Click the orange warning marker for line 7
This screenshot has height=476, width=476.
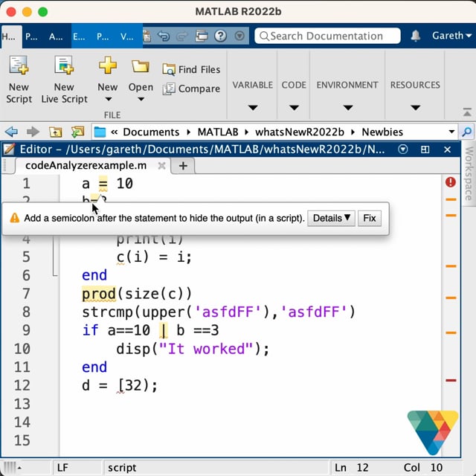[x=451, y=297]
